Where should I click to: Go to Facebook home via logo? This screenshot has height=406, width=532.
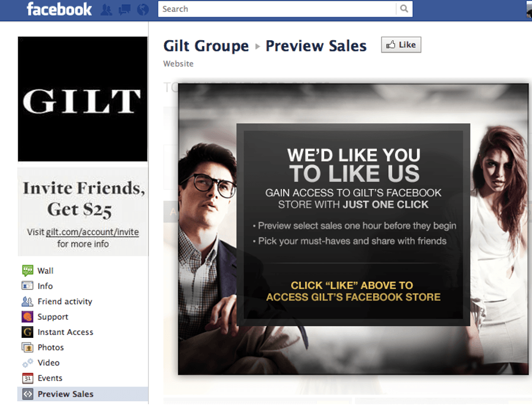(59, 9)
